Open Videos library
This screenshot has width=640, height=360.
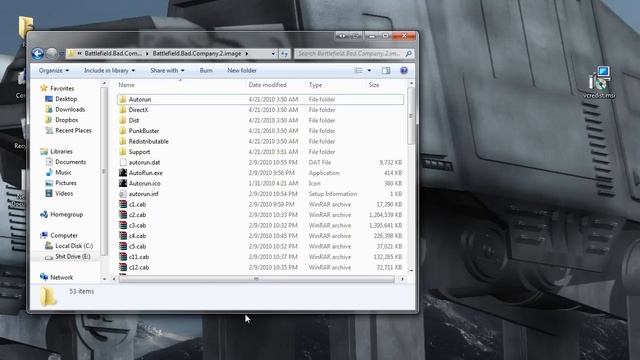(x=64, y=193)
